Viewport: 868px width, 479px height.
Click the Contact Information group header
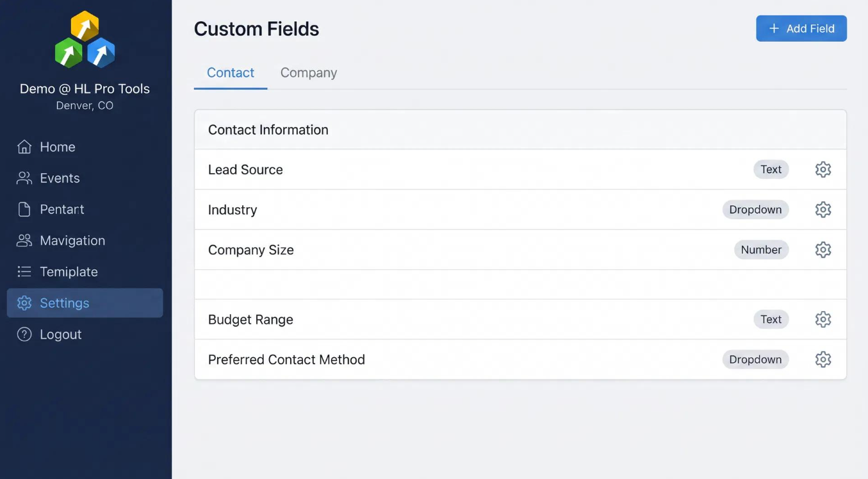point(520,130)
